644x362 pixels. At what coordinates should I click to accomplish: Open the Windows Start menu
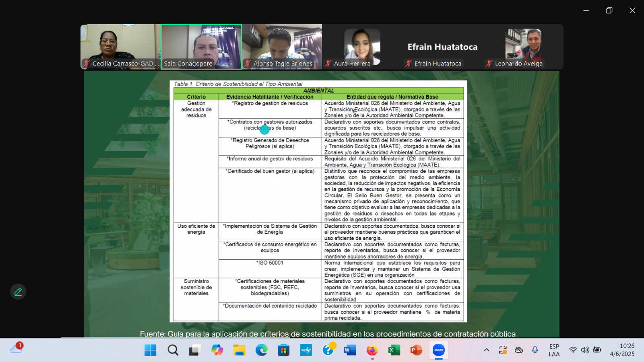click(151, 350)
